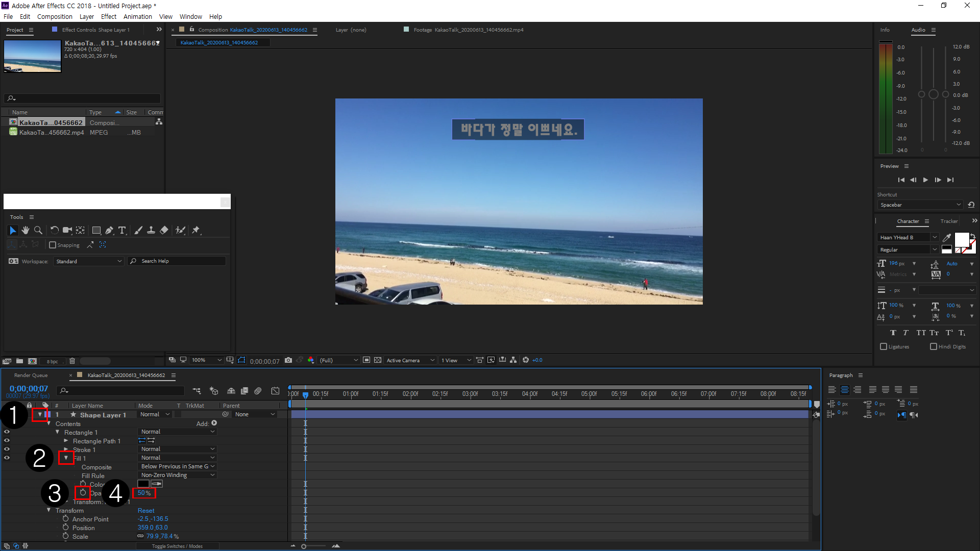Click the Opacity stopwatch icon

coord(83,493)
